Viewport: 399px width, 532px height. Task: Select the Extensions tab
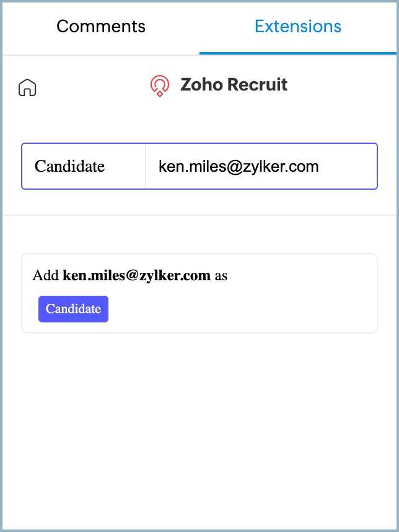298,27
